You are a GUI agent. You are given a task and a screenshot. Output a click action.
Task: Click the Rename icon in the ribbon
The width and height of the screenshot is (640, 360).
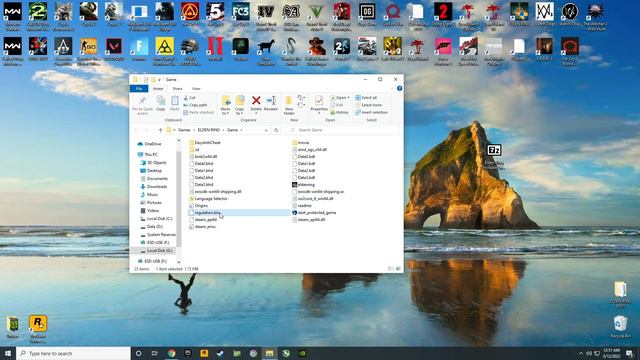[271, 100]
